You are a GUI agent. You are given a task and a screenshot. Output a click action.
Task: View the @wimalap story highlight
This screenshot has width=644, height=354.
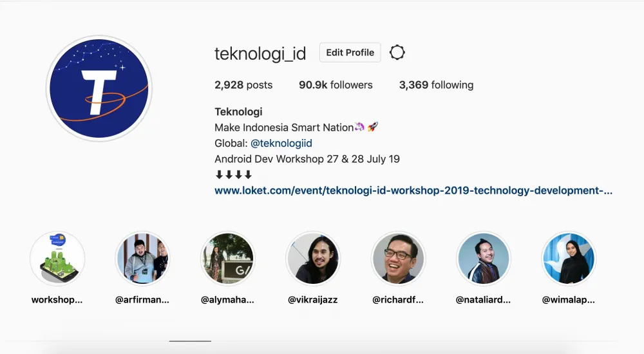pyautogui.click(x=569, y=258)
